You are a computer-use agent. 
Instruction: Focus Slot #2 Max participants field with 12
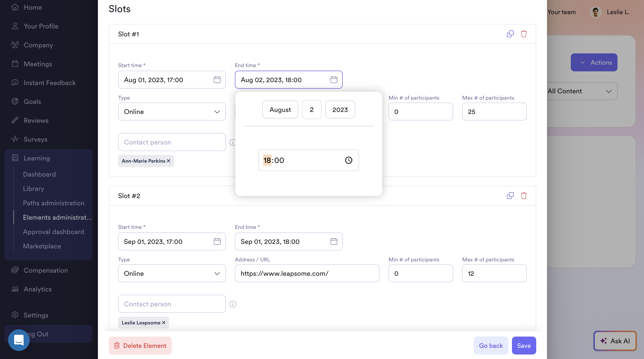pos(494,273)
